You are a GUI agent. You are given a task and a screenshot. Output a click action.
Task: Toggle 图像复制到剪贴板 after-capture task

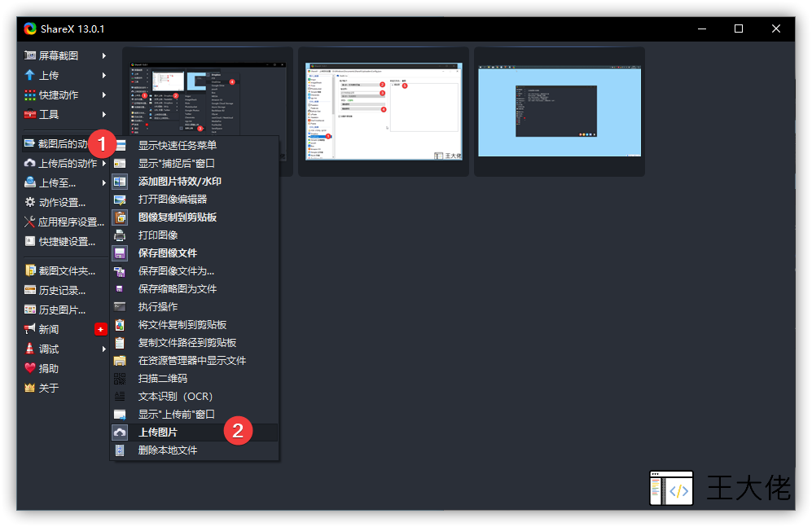click(x=194, y=217)
